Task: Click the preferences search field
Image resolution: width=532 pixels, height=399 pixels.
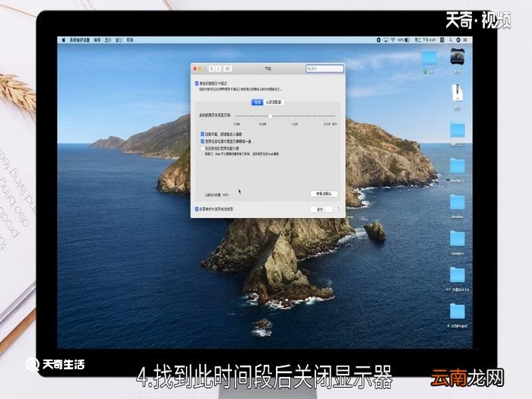Action: coord(325,68)
